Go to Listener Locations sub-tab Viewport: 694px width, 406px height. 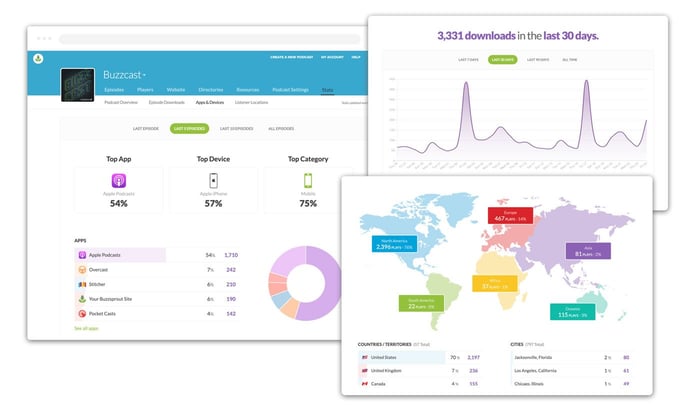tap(251, 102)
